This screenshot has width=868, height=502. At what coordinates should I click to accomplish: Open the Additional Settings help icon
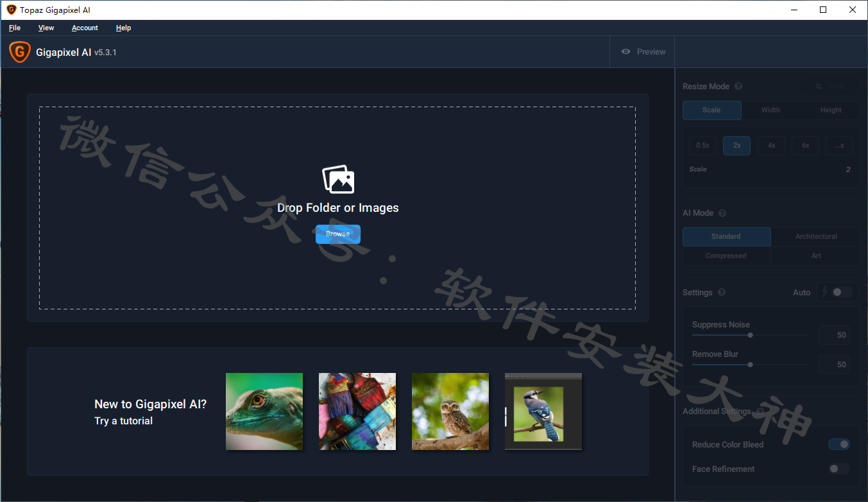click(760, 411)
